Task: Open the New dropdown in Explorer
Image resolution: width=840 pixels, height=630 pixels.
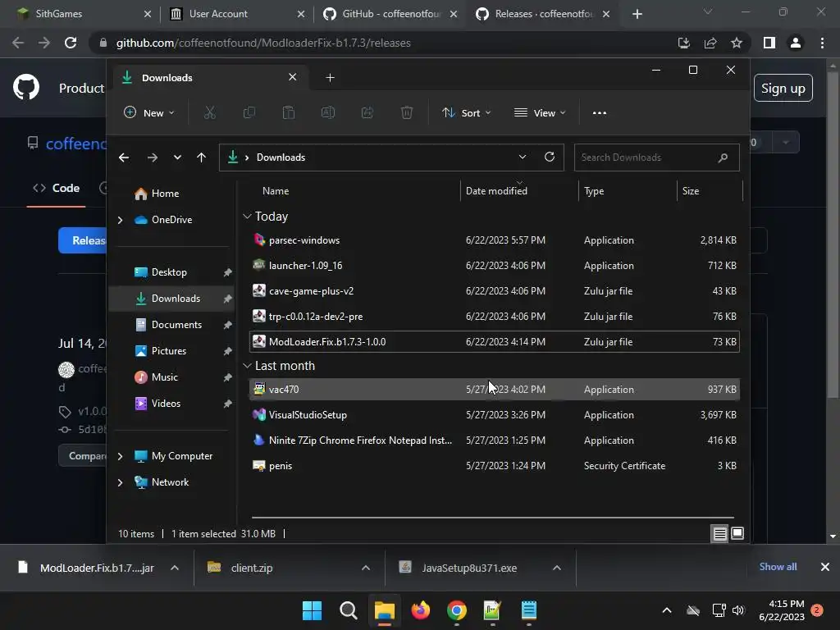Action: [149, 112]
